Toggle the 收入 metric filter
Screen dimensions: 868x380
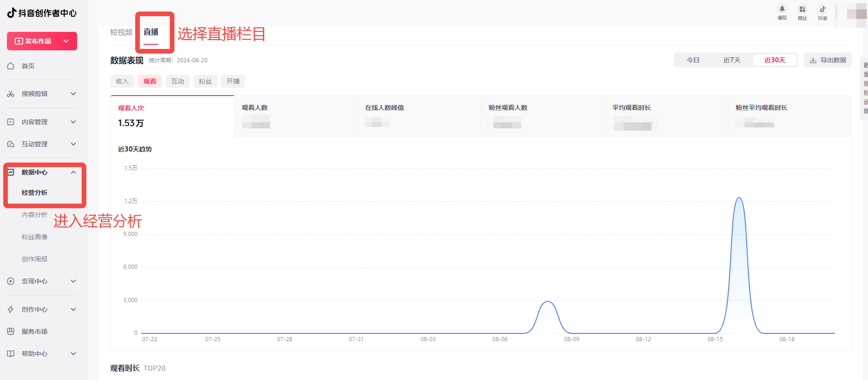(x=122, y=81)
